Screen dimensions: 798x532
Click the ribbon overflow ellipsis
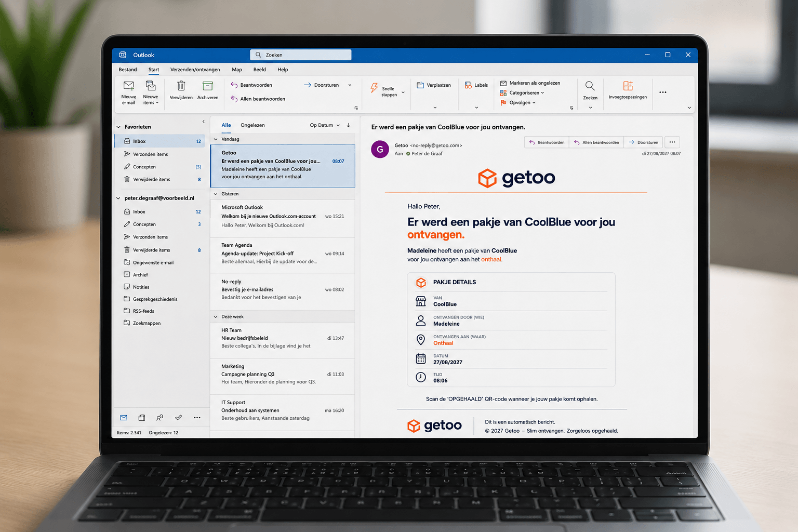click(x=663, y=92)
